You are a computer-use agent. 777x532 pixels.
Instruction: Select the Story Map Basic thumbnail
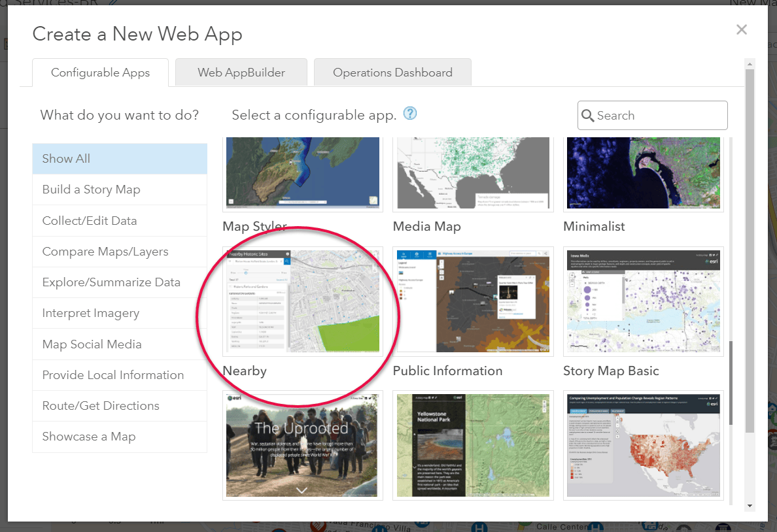[643, 301]
